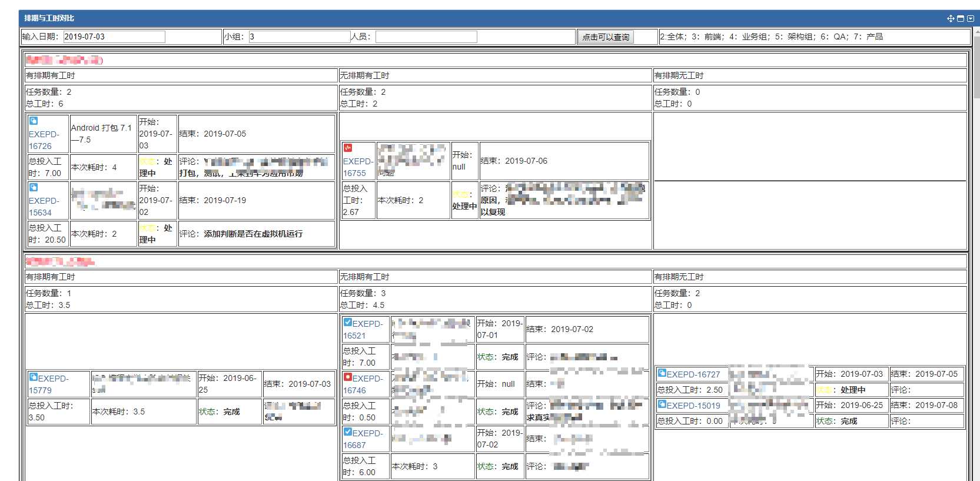Click the issue icon beside EXEPD-15019

tap(662, 404)
